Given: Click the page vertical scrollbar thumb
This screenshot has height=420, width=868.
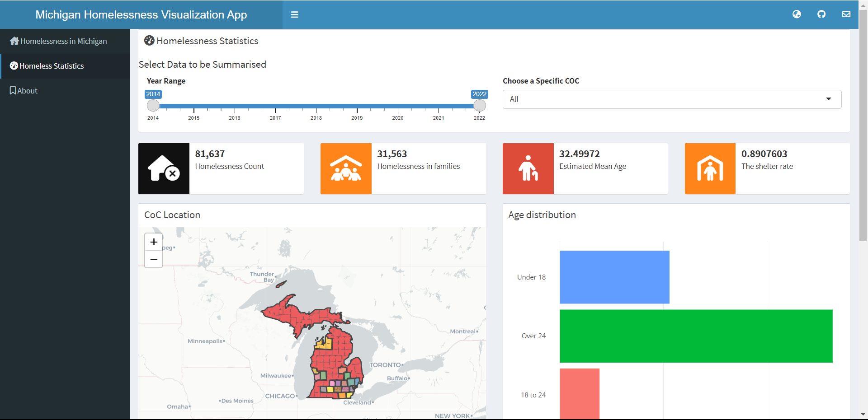Looking at the screenshot, I should tap(863, 126).
